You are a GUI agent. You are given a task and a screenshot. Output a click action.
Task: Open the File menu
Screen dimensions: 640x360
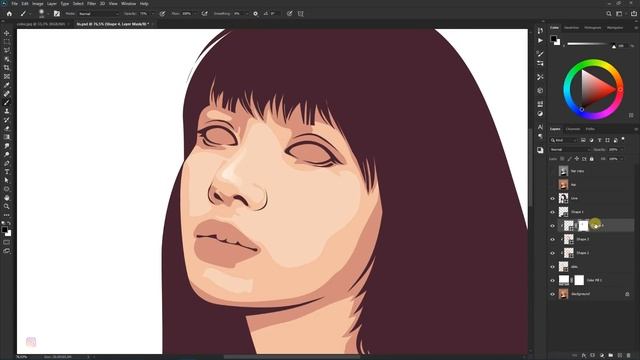pos(14,4)
